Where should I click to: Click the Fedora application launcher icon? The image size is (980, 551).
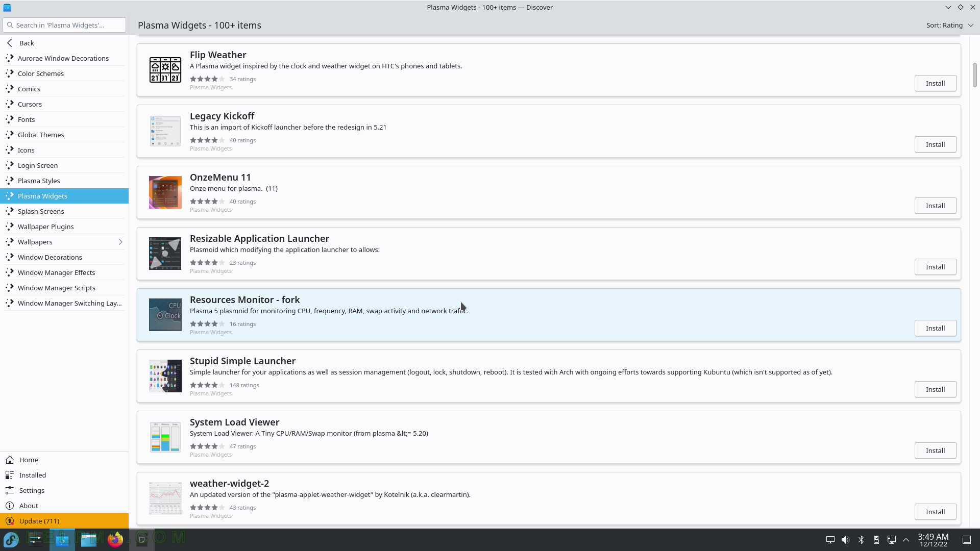11,539
